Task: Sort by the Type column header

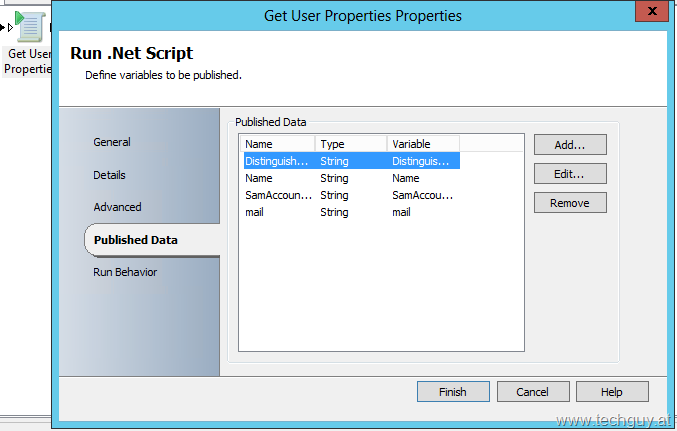Action: coord(351,144)
